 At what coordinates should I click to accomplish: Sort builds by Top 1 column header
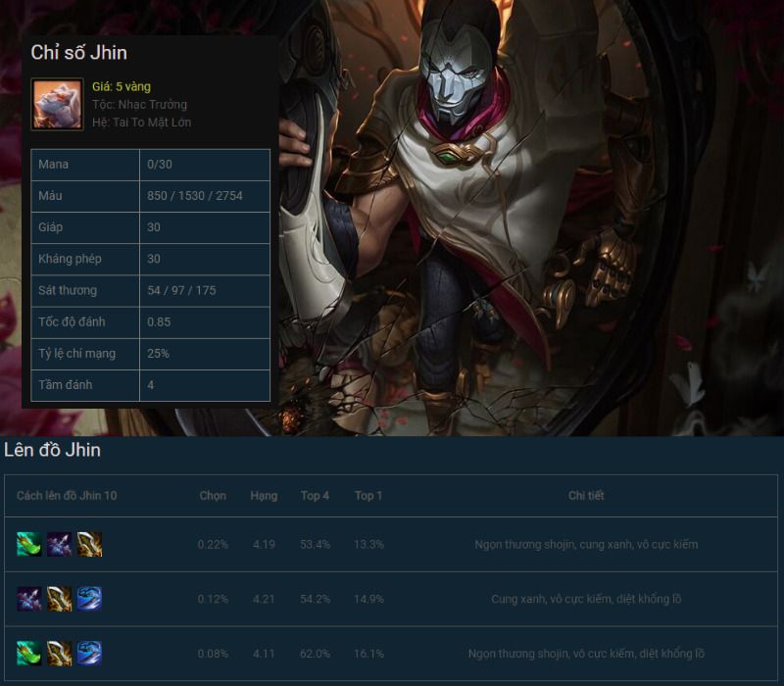pyautogui.click(x=368, y=496)
